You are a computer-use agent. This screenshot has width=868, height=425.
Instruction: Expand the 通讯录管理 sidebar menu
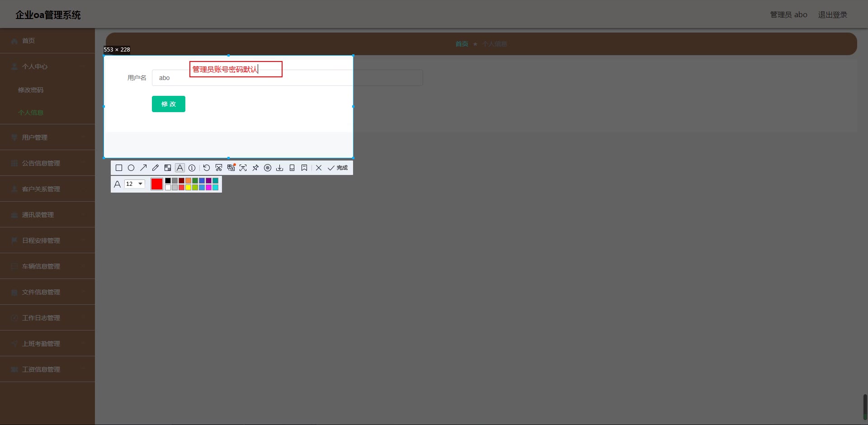pos(47,215)
